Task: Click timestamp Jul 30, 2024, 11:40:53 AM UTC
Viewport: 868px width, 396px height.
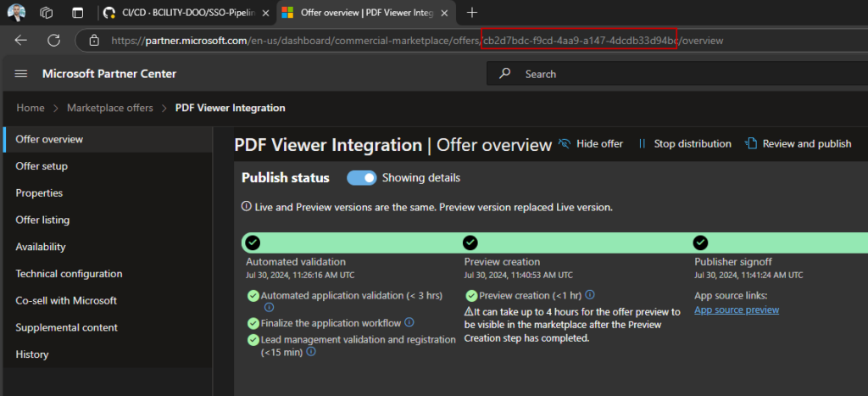Action: [x=518, y=275]
